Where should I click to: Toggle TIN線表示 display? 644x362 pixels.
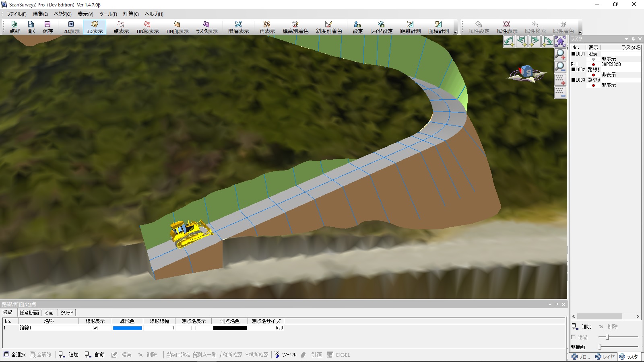147,27
